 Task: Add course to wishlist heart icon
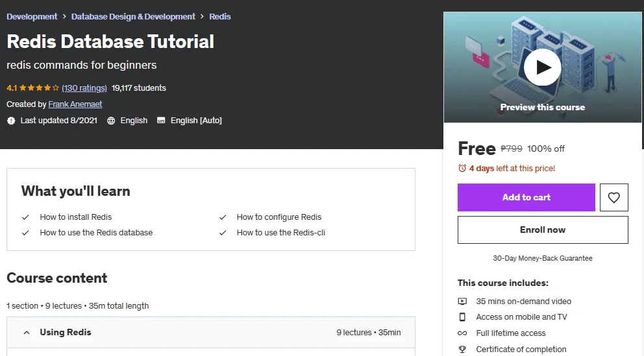(x=613, y=197)
